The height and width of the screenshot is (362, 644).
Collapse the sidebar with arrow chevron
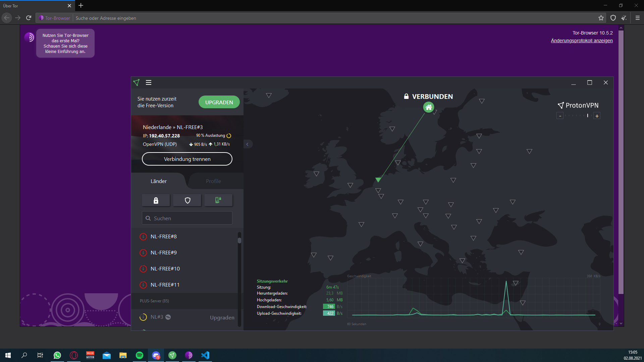pos(248,144)
